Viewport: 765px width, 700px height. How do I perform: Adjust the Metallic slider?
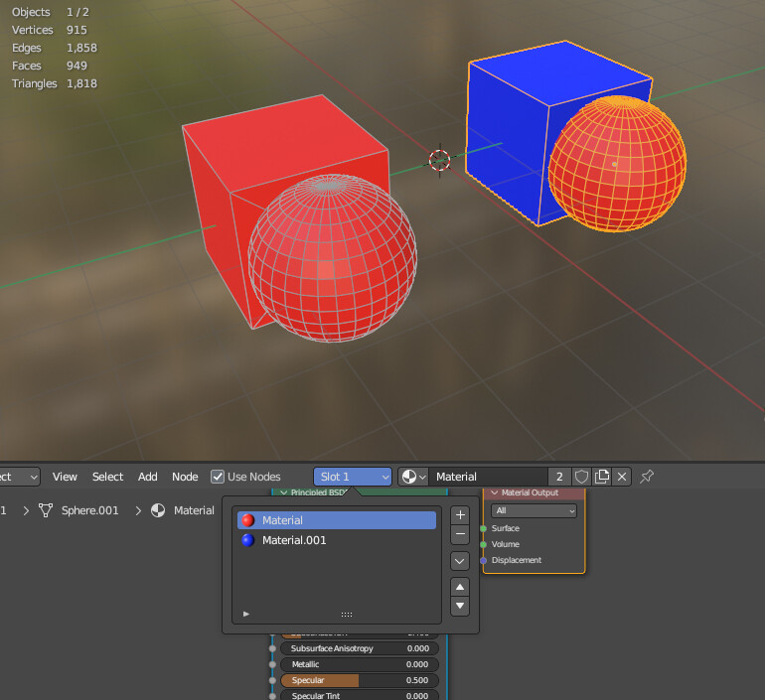(x=360, y=664)
